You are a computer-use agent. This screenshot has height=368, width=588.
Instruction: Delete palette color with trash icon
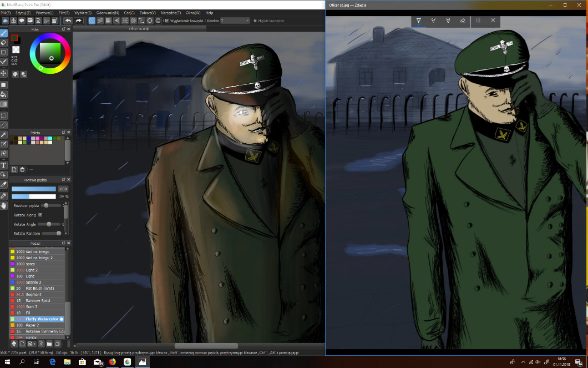pos(23,169)
